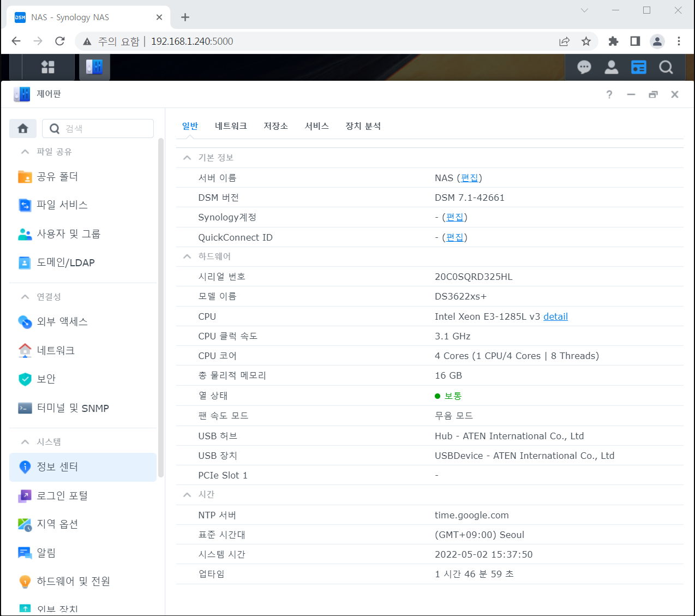Switch to the 서비스 tab

[316, 126]
